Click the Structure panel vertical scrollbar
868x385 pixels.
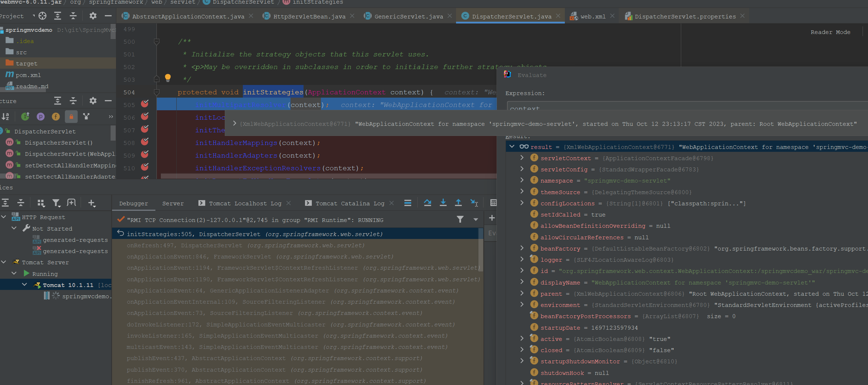point(113,133)
